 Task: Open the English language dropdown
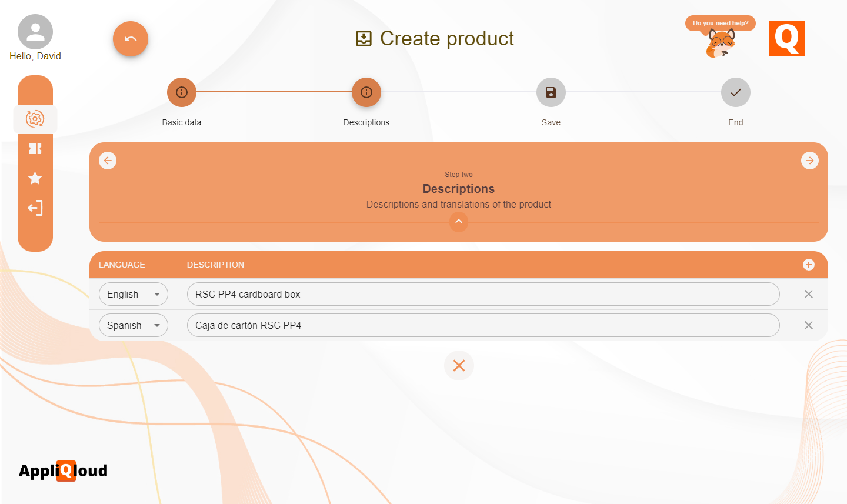(x=133, y=293)
